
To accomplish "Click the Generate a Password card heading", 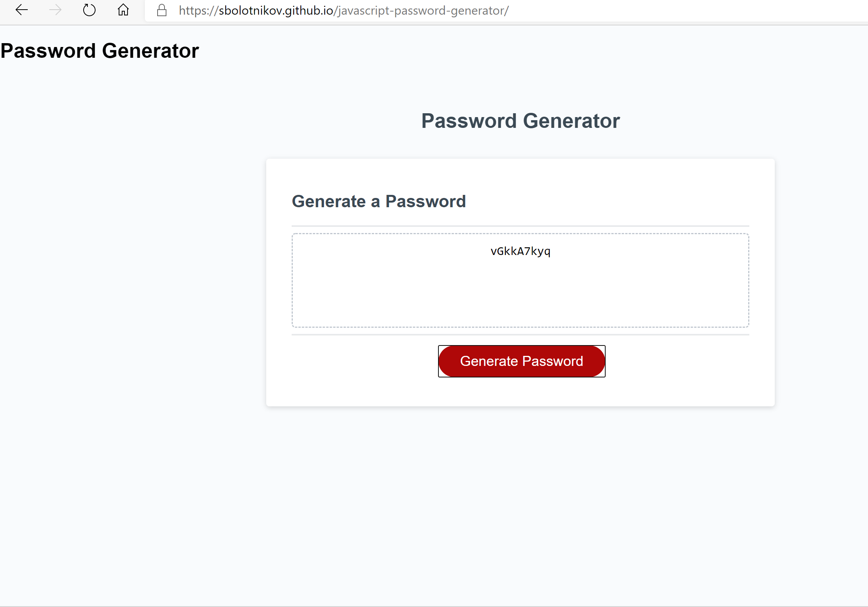I will [x=379, y=201].
